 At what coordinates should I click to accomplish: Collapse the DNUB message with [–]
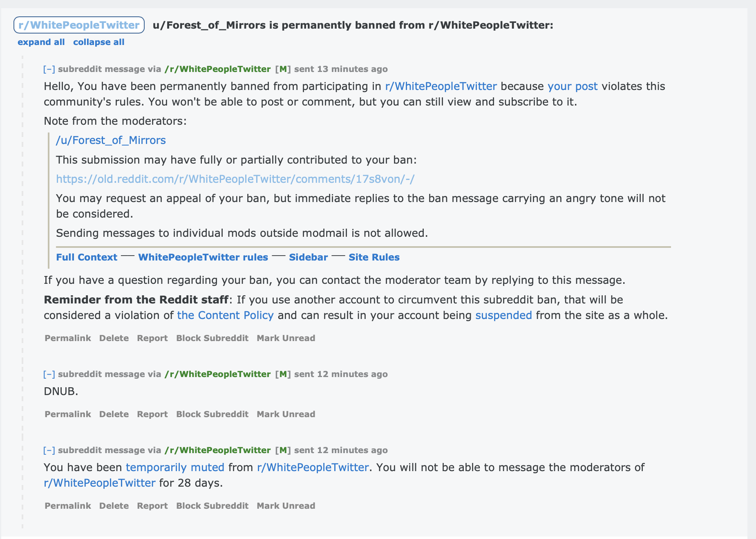[x=49, y=374]
